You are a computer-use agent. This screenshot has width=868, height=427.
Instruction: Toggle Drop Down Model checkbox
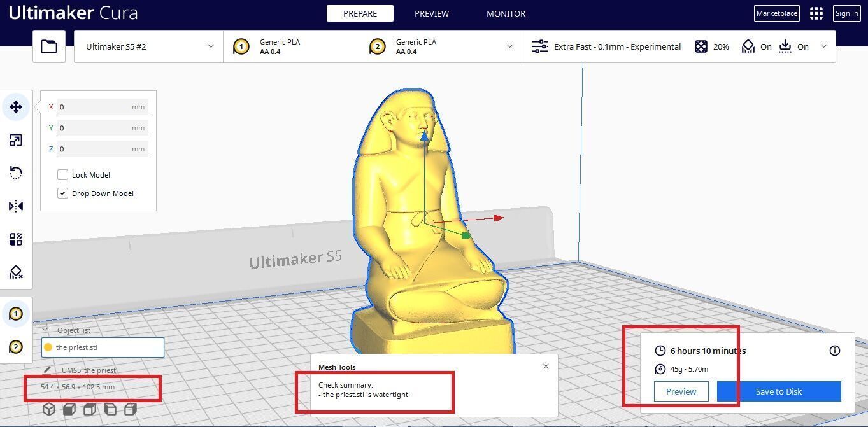[62, 193]
